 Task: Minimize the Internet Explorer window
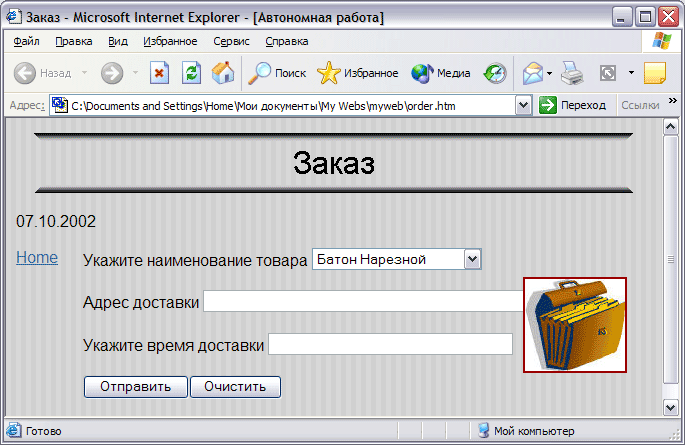pos(621,17)
